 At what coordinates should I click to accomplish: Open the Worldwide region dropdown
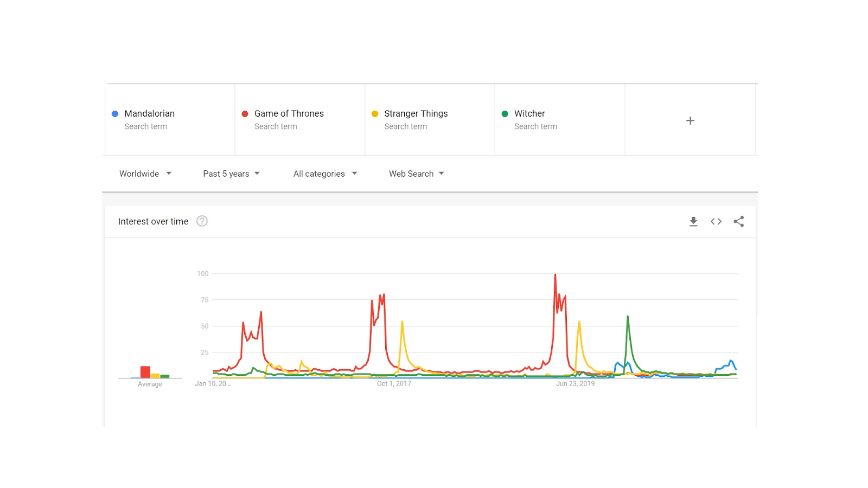(145, 174)
